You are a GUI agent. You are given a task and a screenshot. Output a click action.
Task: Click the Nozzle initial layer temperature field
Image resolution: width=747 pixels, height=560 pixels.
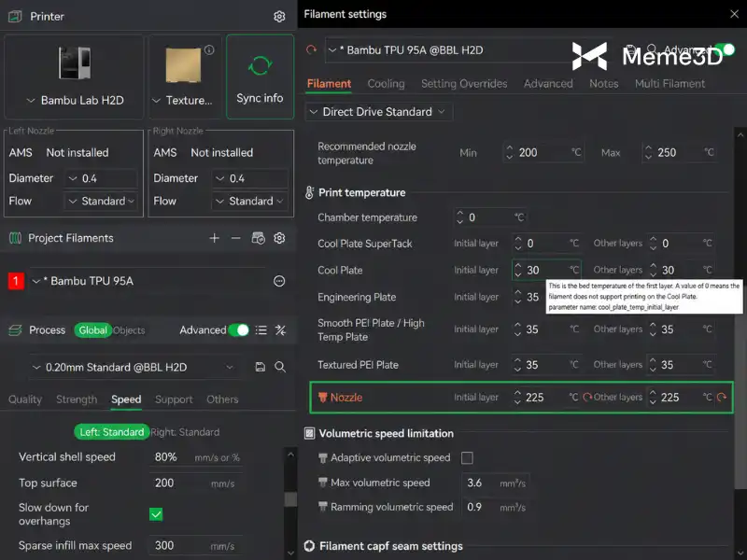pos(546,398)
